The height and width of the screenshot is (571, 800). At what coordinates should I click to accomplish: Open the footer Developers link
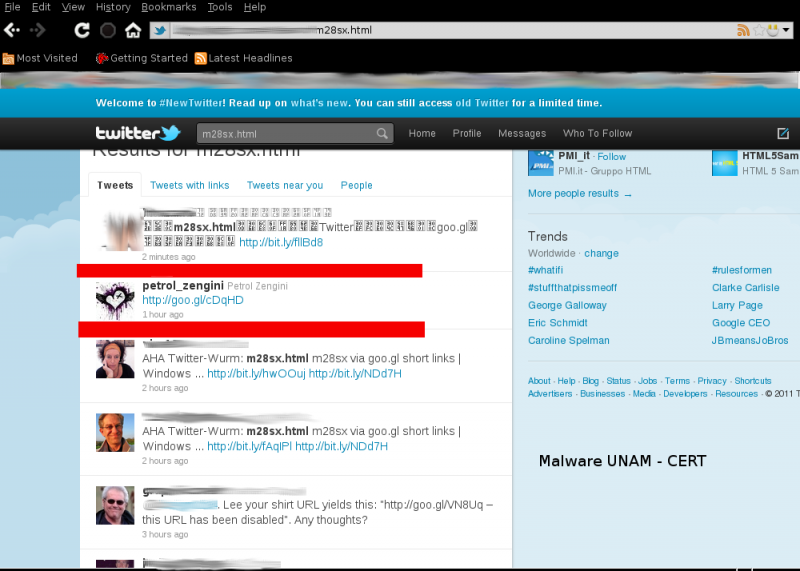point(685,394)
